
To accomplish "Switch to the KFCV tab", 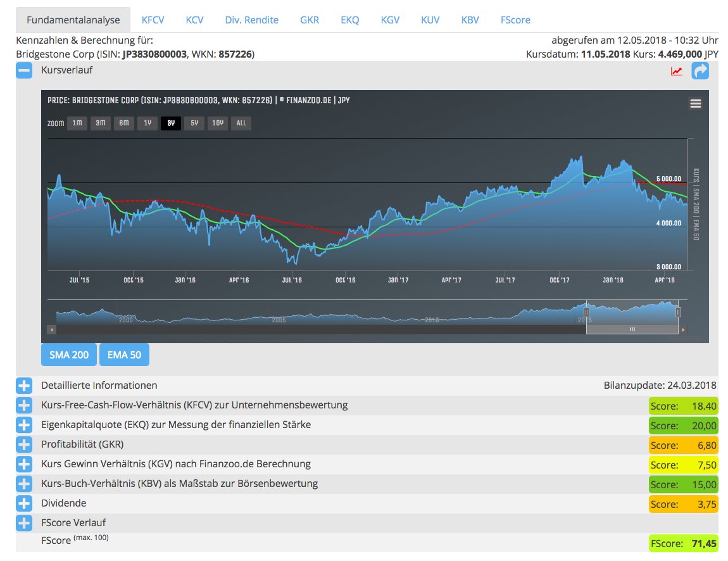I will pos(153,20).
